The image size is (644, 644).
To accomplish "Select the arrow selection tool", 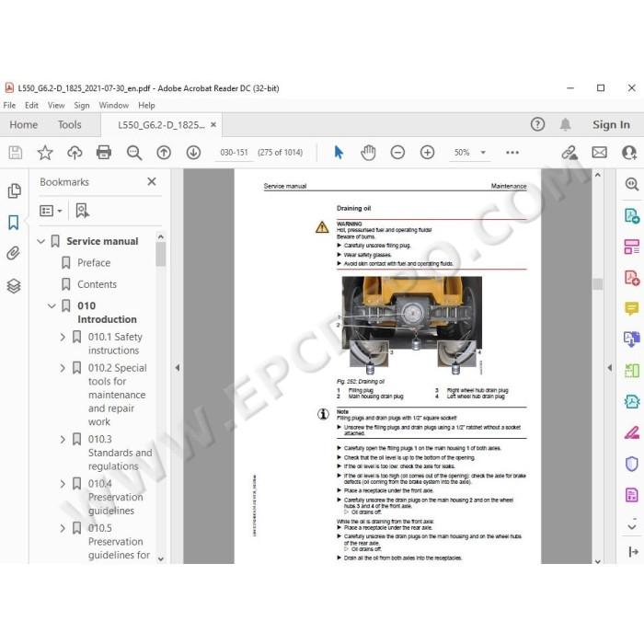I will [339, 153].
